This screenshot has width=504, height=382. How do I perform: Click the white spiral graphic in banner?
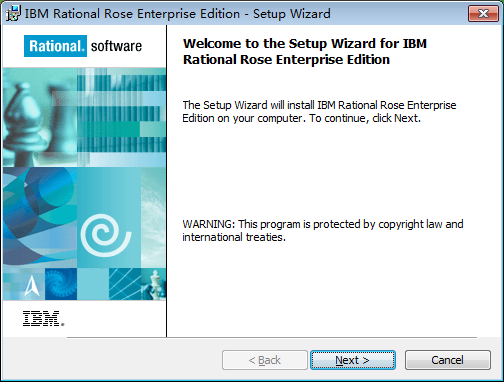point(106,235)
